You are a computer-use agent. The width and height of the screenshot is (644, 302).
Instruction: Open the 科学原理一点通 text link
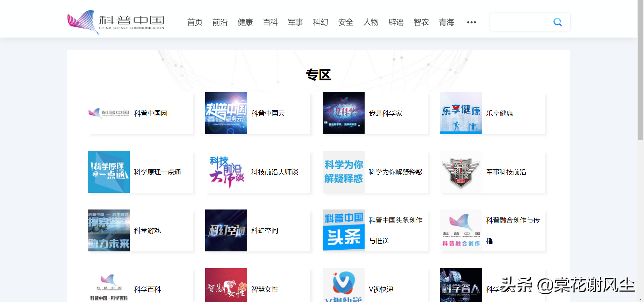point(157,172)
